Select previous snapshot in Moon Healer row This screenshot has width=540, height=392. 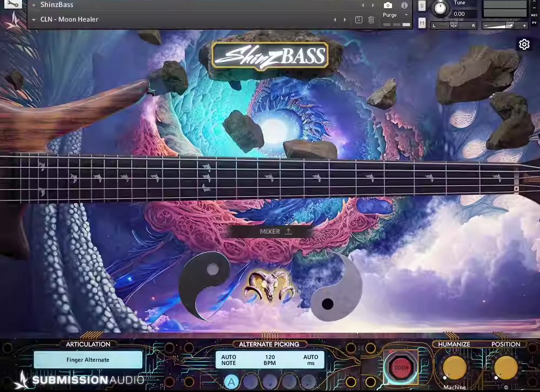tap(335, 19)
